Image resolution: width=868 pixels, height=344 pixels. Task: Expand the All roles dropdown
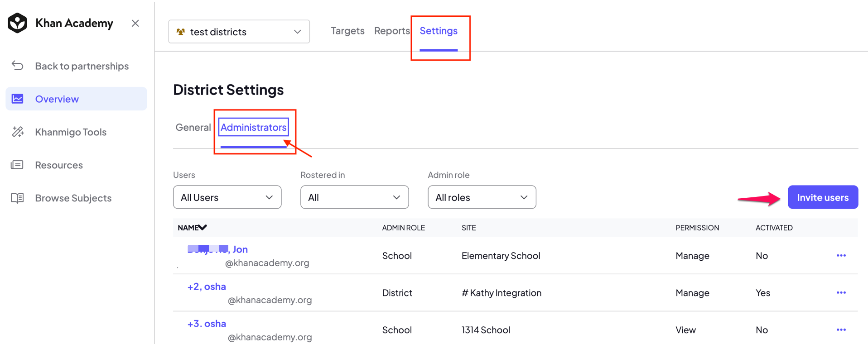482,197
